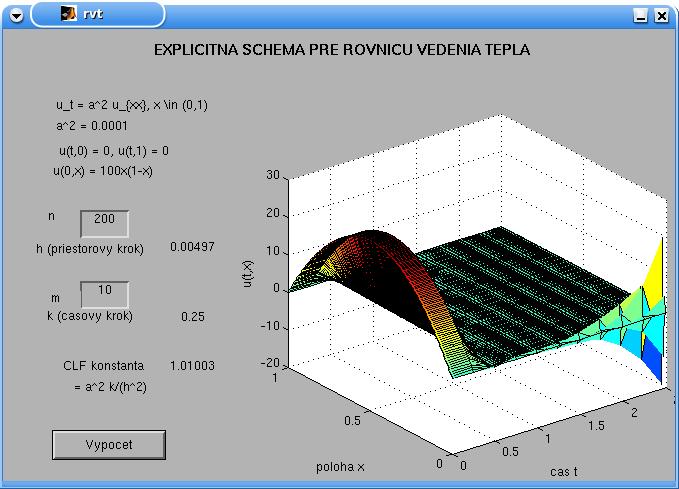Image resolution: width=679 pixels, height=489 pixels.
Task: Run the Vypocet button
Action: (109, 445)
